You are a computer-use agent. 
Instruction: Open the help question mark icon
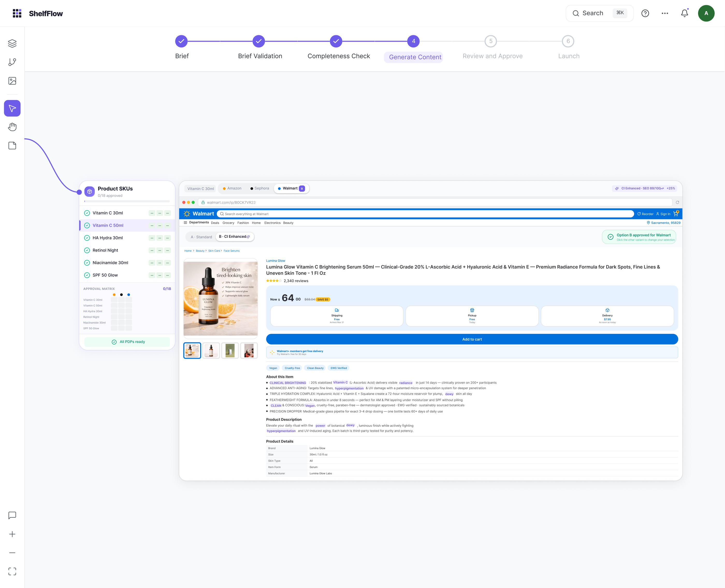(x=645, y=13)
